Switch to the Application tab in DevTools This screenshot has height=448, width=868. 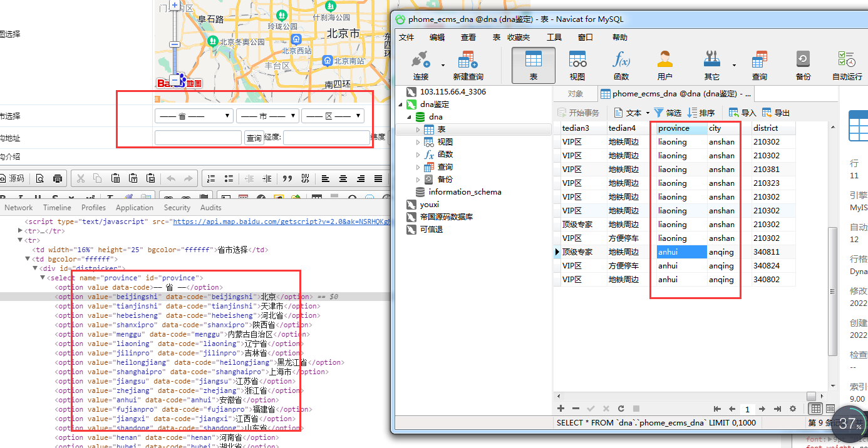click(x=135, y=208)
